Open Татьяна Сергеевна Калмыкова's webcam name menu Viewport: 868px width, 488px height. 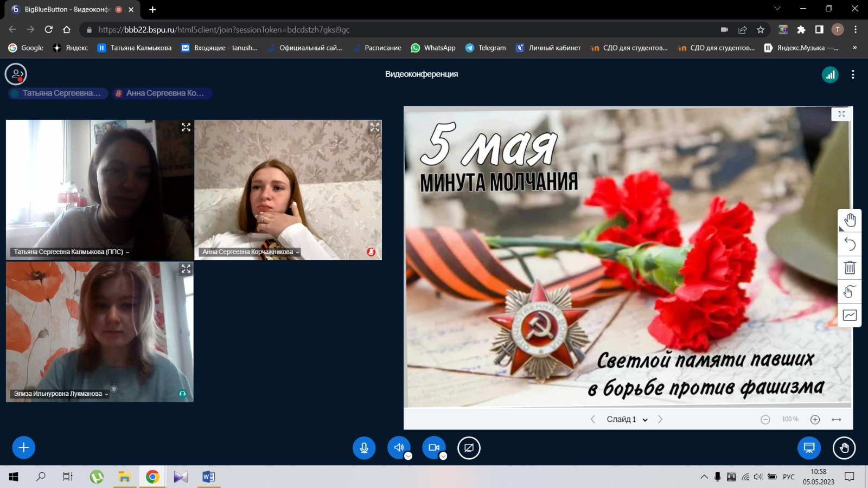[71, 252]
